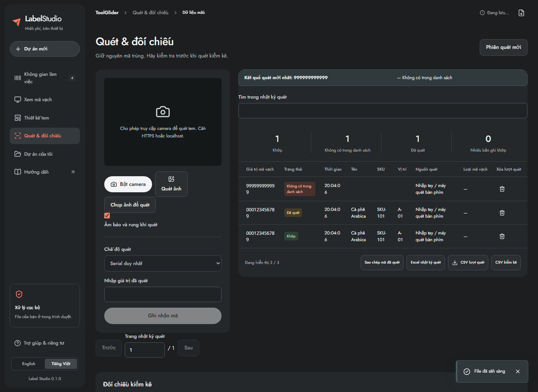
Task: Open the "Chế độ quét" dropdown
Action: pyautogui.click(x=163, y=263)
